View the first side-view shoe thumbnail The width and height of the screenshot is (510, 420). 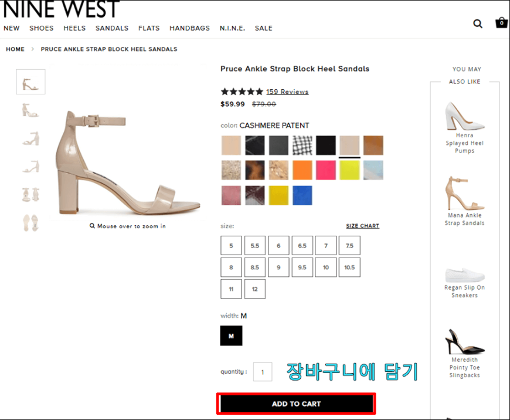click(30, 82)
